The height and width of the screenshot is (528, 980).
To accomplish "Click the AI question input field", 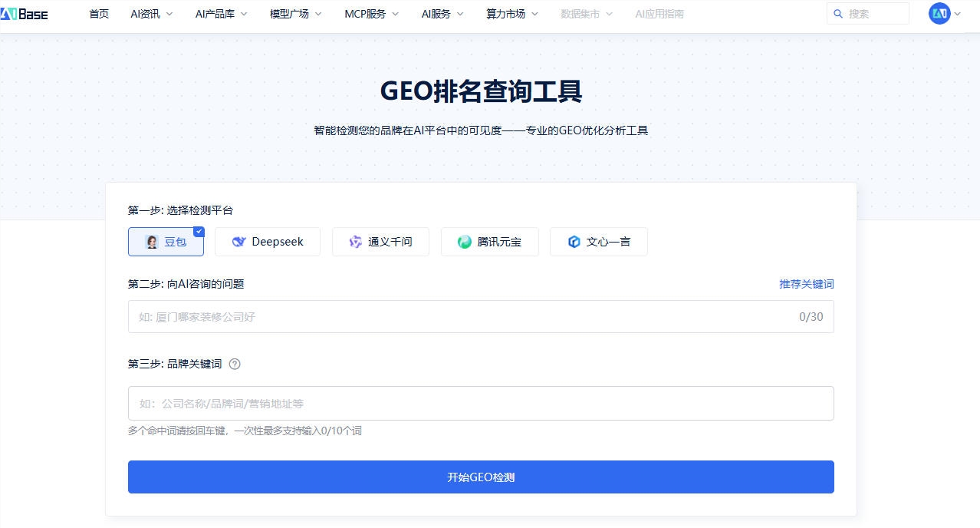I will pos(481,316).
